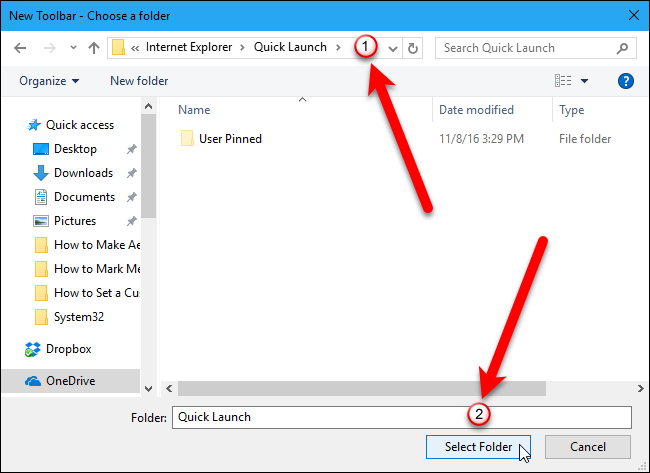The width and height of the screenshot is (650, 473).
Task: Refresh the Quick Launch folder view
Action: pos(414,48)
